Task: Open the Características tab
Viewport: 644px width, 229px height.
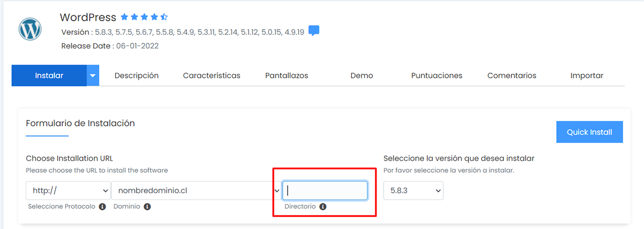Action: point(212,75)
